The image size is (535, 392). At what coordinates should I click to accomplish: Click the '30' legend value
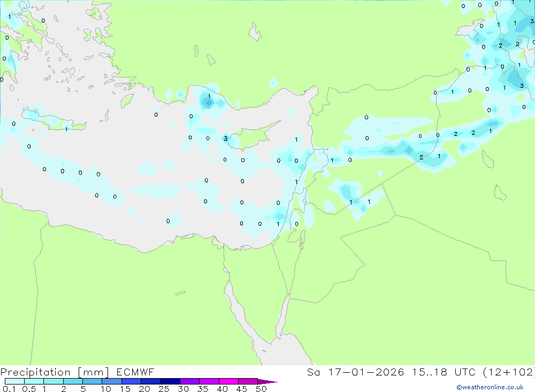[x=184, y=389]
